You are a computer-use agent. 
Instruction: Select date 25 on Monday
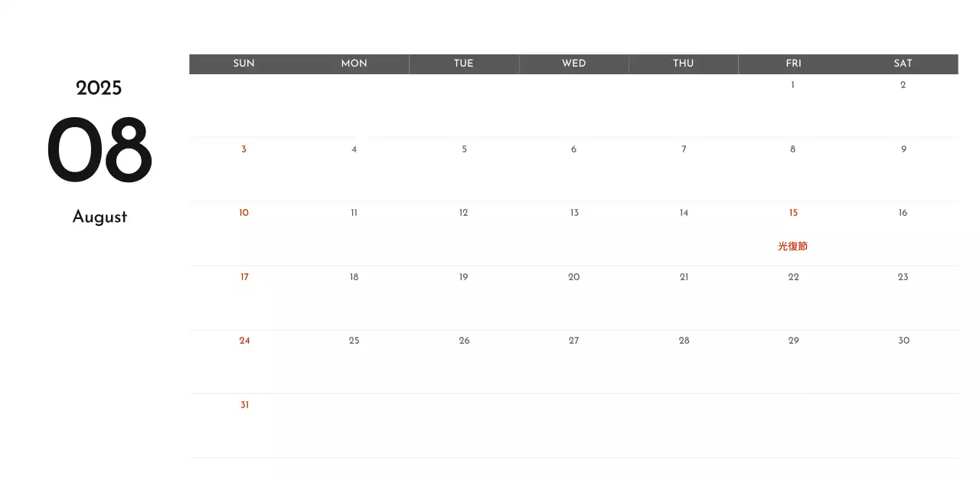pyautogui.click(x=354, y=341)
